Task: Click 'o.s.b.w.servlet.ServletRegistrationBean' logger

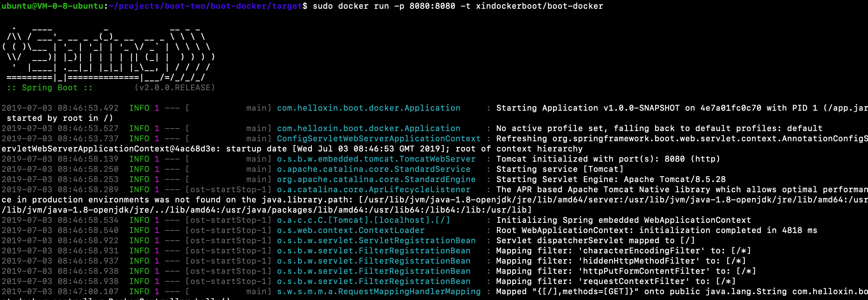Action: pyautogui.click(x=376, y=241)
